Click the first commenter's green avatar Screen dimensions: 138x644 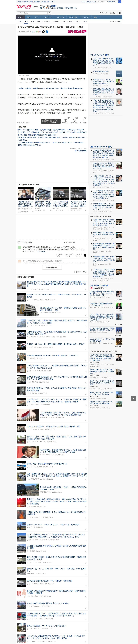tap(19, 247)
